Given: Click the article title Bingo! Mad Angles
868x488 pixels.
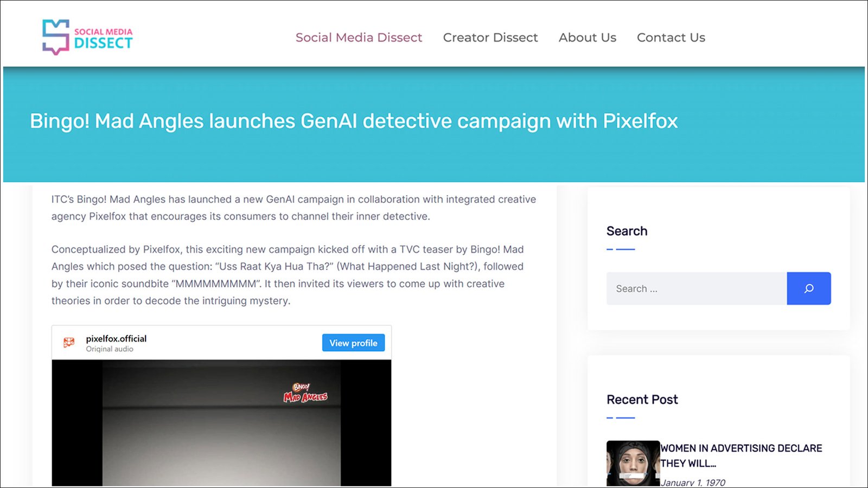Looking at the screenshot, I should pos(354,121).
